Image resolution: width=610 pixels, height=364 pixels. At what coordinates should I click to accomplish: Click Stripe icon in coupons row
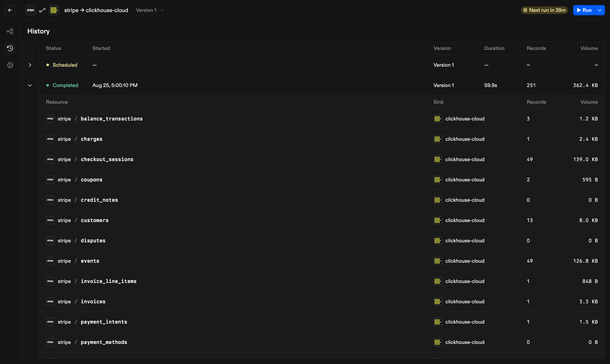coord(50,180)
